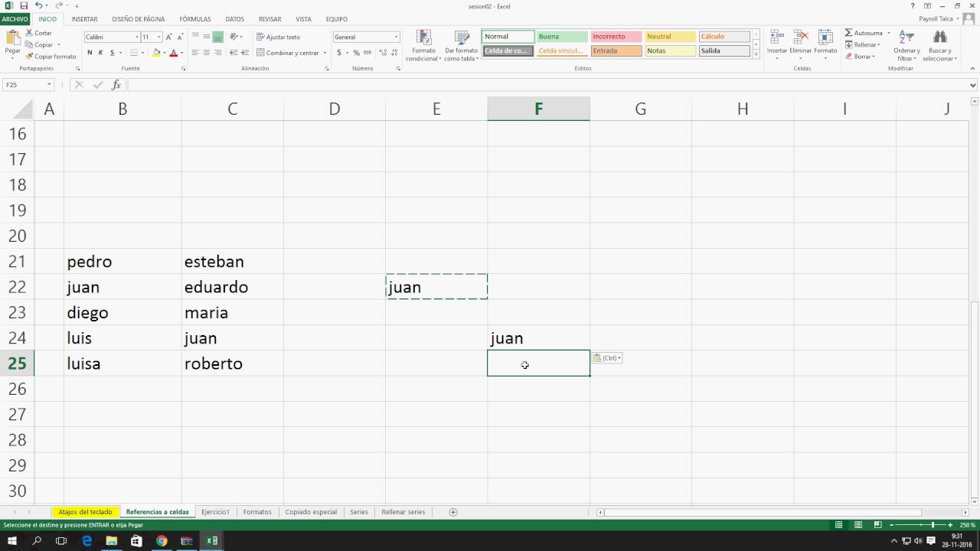The height and width of the screenshot is (551, 980).
Task: Switch to the INSERTAR ribbon tab
Action: click(x=84, y=19)
